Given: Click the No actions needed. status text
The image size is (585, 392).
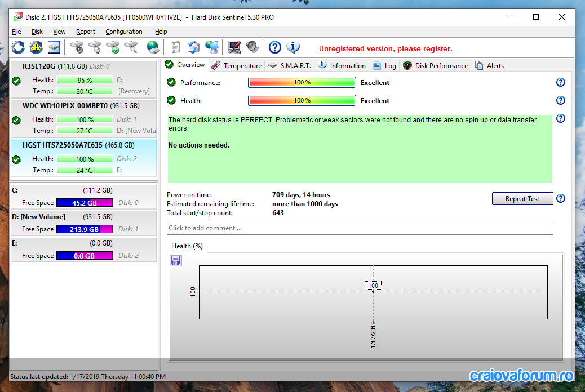Looking at the screenshot, I should tap(199, 145).
